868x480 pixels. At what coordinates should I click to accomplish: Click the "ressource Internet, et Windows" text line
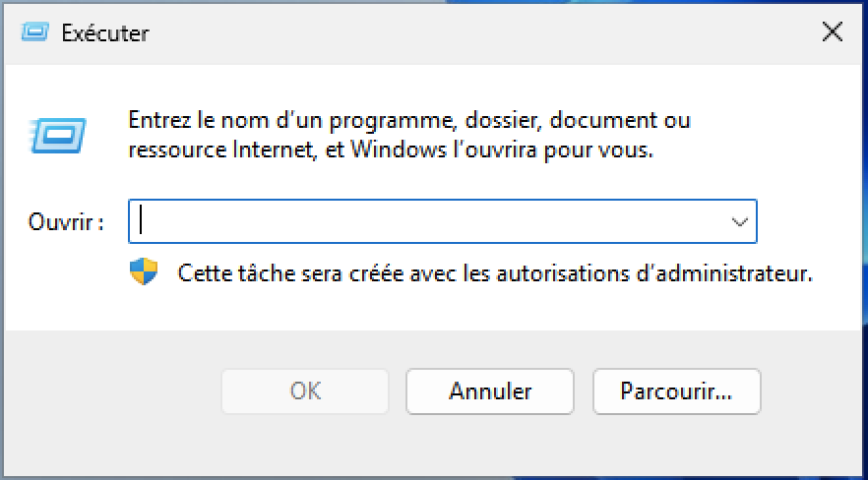pyautogui.click(x=391, y=150)
